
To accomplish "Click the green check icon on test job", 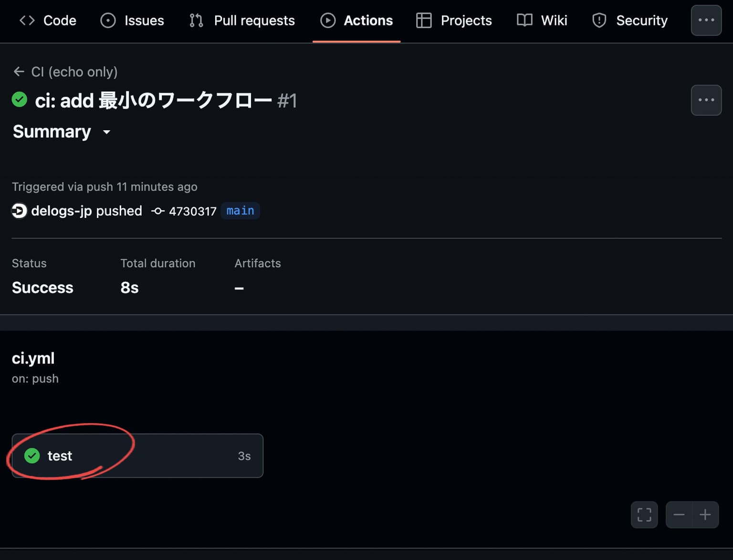I will pos(32,456).
